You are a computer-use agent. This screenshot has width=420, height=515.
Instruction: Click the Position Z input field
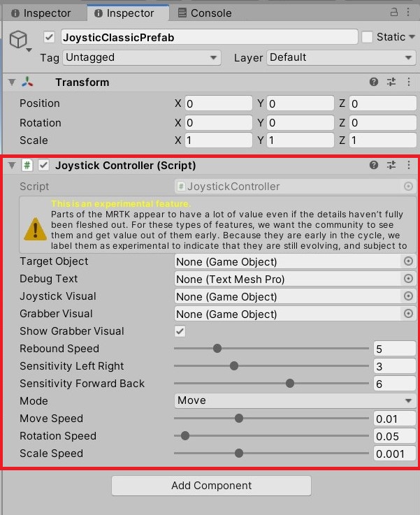coord(382,103)
